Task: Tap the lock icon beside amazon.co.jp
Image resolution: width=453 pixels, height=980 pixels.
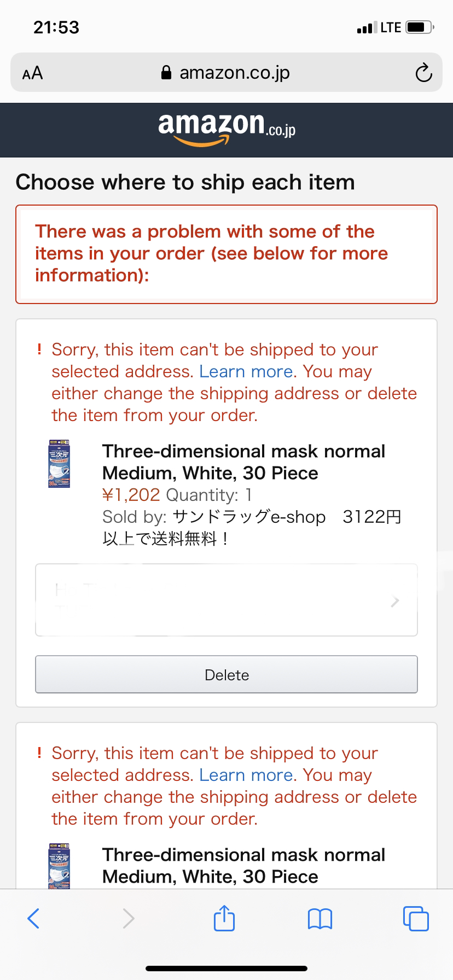Action: tap(166, 73)
